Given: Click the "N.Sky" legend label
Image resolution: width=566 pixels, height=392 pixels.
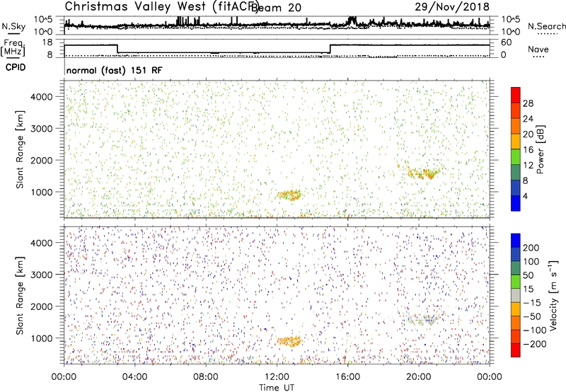Looking at the screenshot, I should 13,27.
